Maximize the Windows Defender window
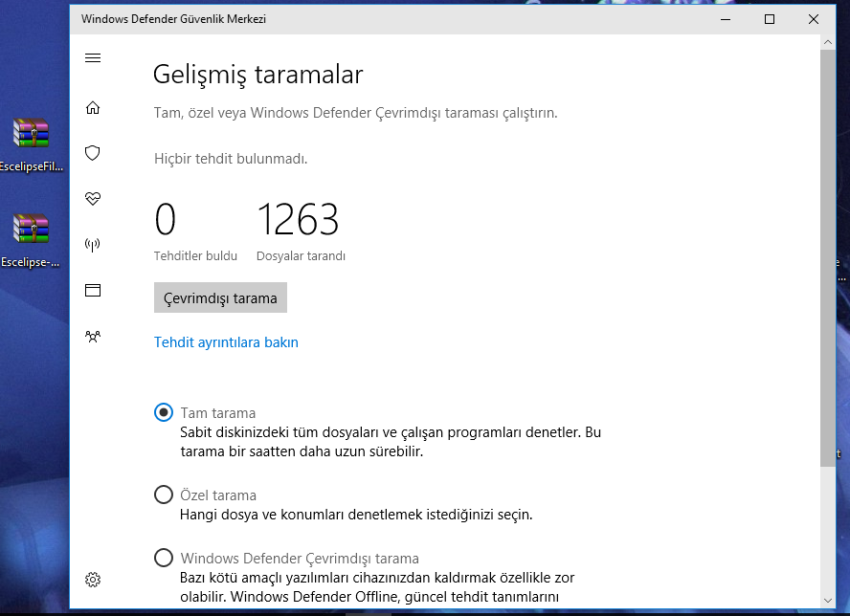This screenshot has width=850, height=616. [770, 19]
